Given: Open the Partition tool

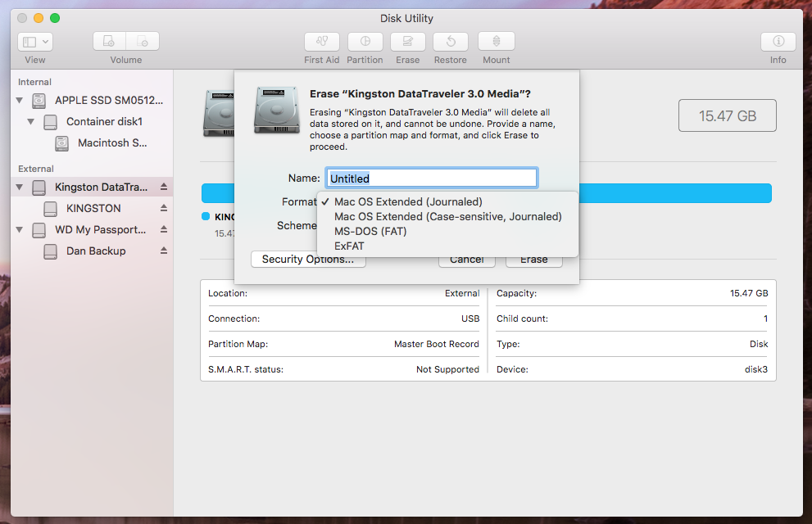Looking at the screenshot, I should pos(365,42).
